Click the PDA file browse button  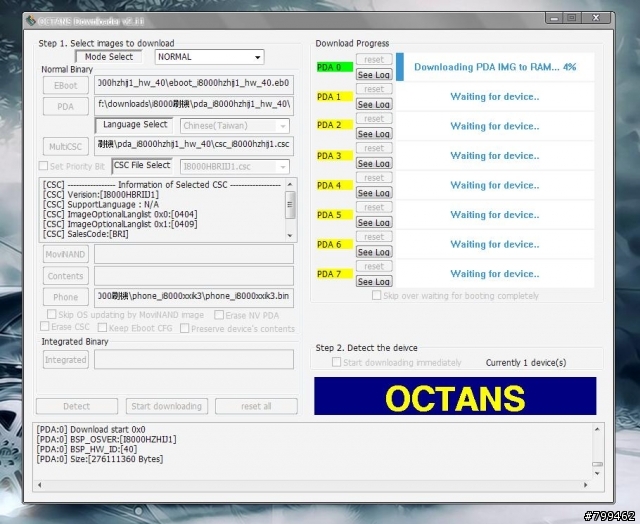click(66, 107)
